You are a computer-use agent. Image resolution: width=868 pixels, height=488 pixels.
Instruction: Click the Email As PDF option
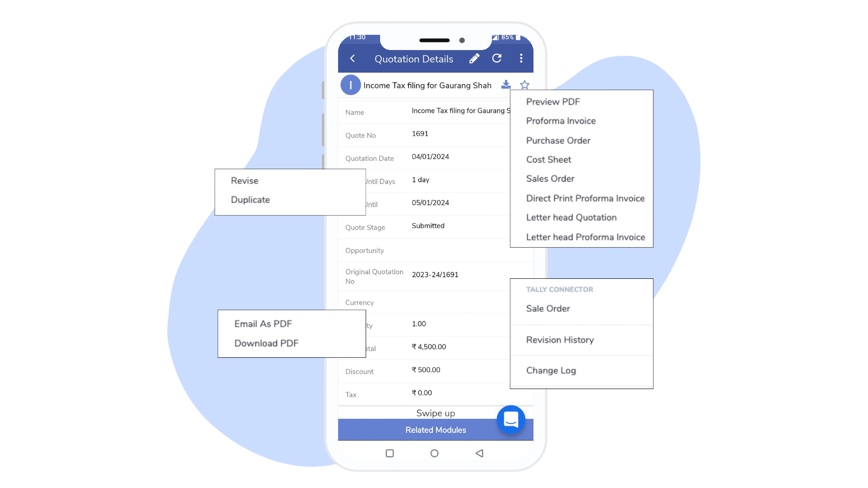pyautogui.click(x=262, y=324)
